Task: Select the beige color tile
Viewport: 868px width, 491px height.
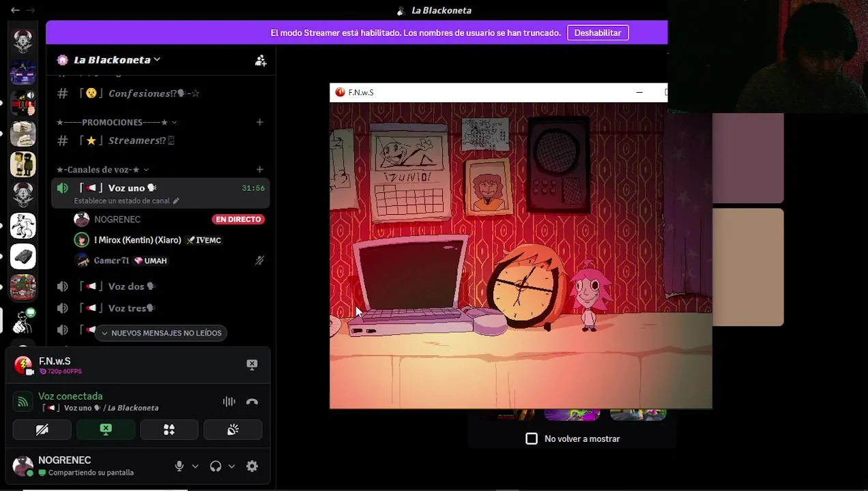Action: 748,267
